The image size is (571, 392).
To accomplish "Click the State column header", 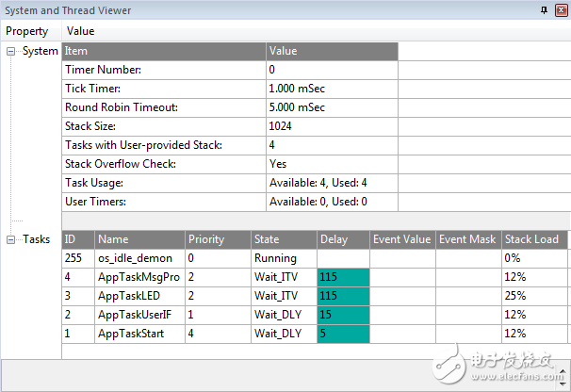I will point(284,239).
